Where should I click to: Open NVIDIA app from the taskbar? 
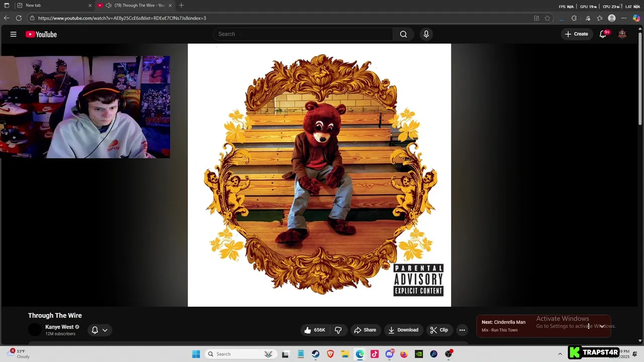tap(419, 354)
